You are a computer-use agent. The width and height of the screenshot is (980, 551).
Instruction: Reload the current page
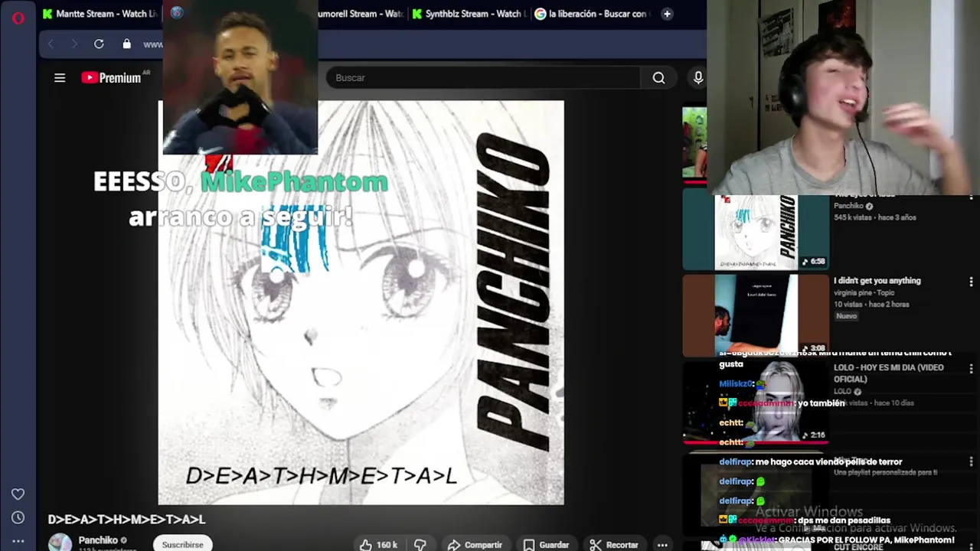[99, 44]
